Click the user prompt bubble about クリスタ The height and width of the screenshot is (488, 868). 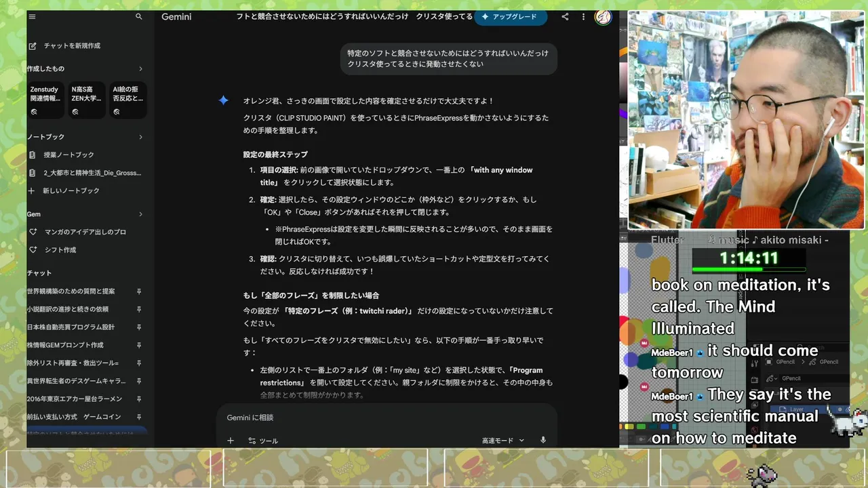click(449, 58)
